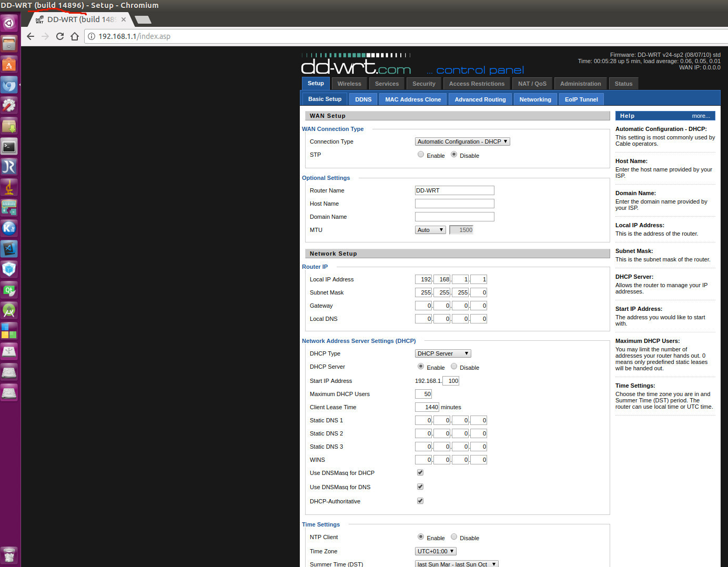Screen dimensions: 728x567
Task: Open MAC Address Clone sub-tab
Action: point(413,99)
